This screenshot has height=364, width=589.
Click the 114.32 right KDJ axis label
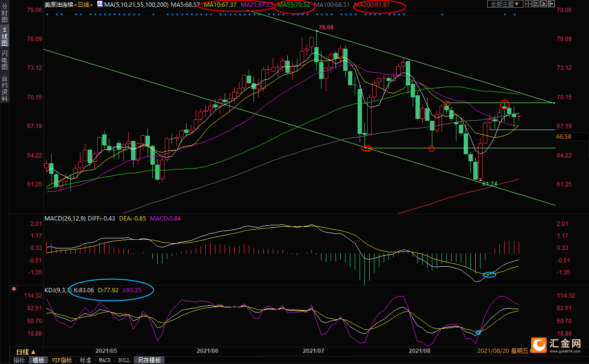point(565,296)
